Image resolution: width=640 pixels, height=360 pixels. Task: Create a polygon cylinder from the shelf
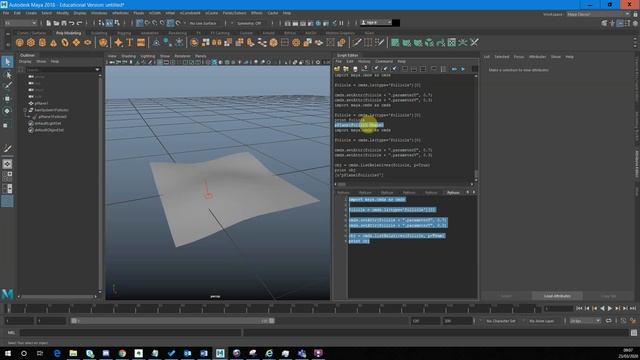click(42, 42)
